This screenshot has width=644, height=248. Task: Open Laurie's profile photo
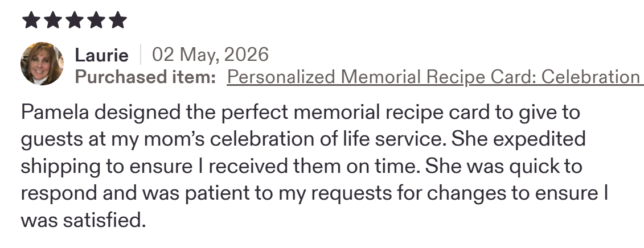(x=42, y=64)
